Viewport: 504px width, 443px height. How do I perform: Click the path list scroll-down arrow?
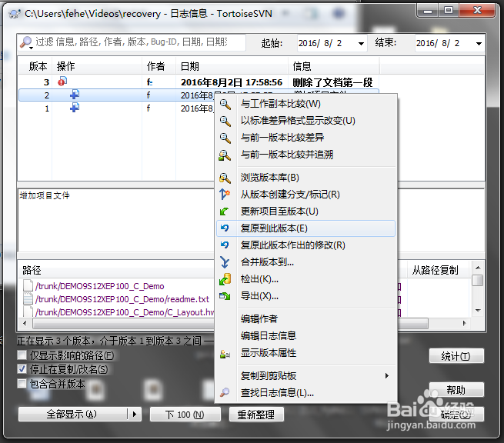tap(478, 310)
